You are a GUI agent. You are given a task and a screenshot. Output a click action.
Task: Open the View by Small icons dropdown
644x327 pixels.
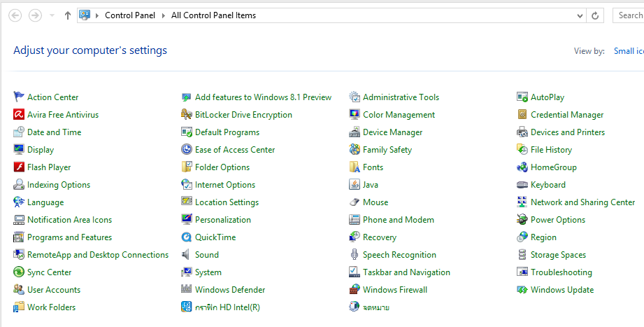(628, 51)
